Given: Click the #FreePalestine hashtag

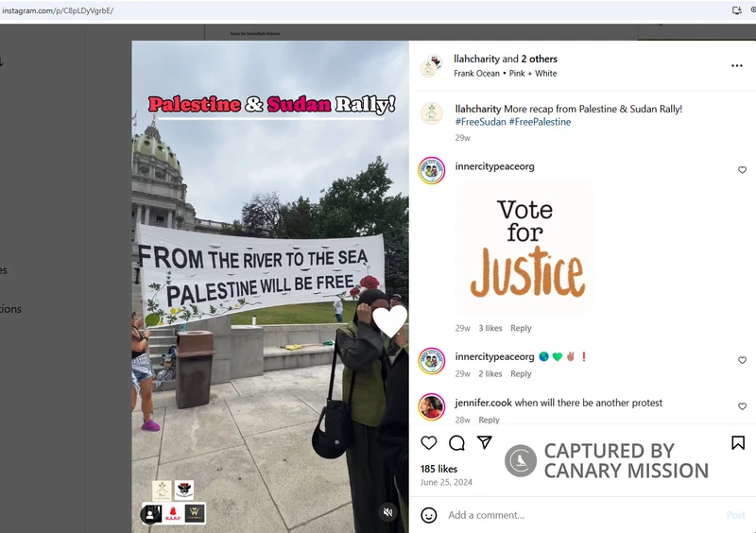Looking at the screenshot, I should click(x=540, y=122).
